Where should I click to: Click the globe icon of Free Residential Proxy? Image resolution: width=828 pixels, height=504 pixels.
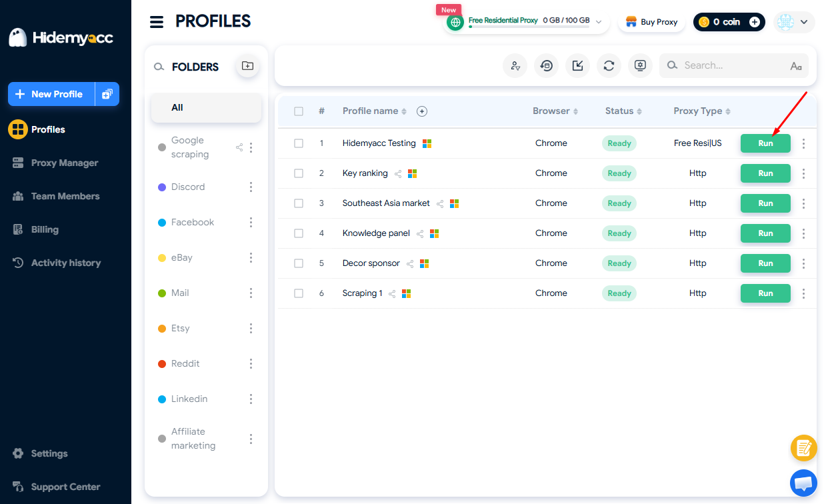pyautogui.click(x=456, y=22)
